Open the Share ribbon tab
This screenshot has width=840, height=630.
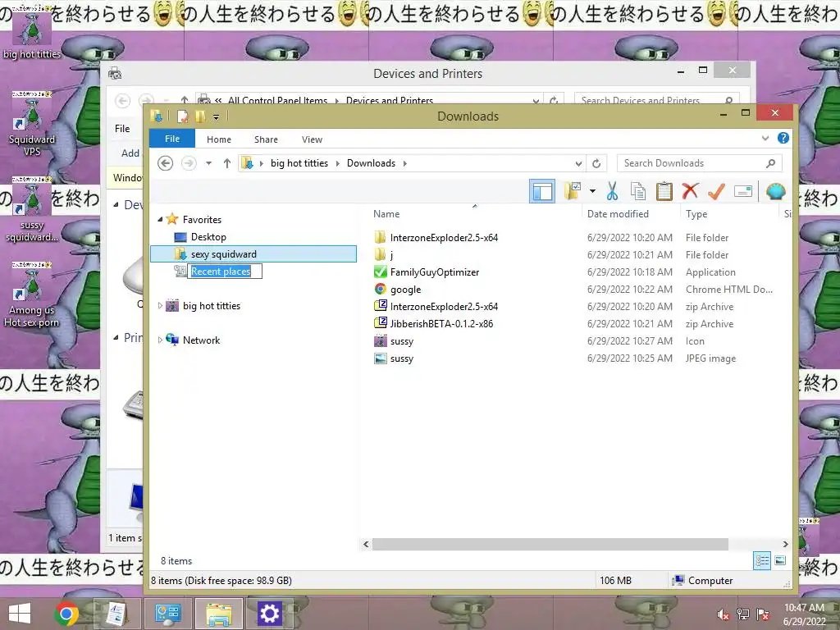267,139
